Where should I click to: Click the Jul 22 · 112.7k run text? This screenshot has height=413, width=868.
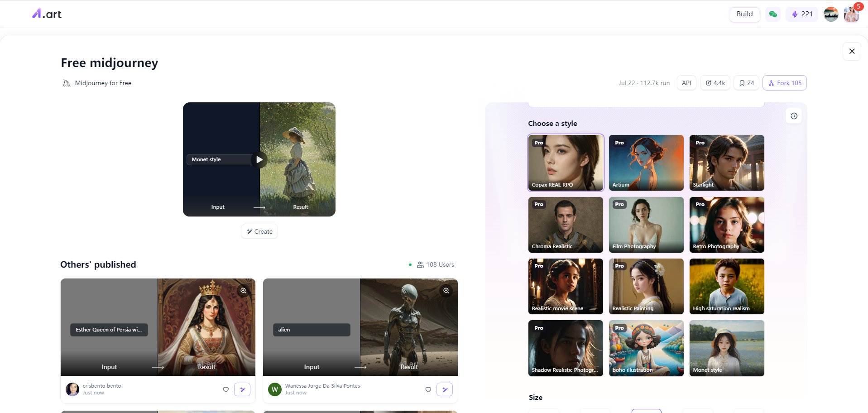[x=644, y=83]
